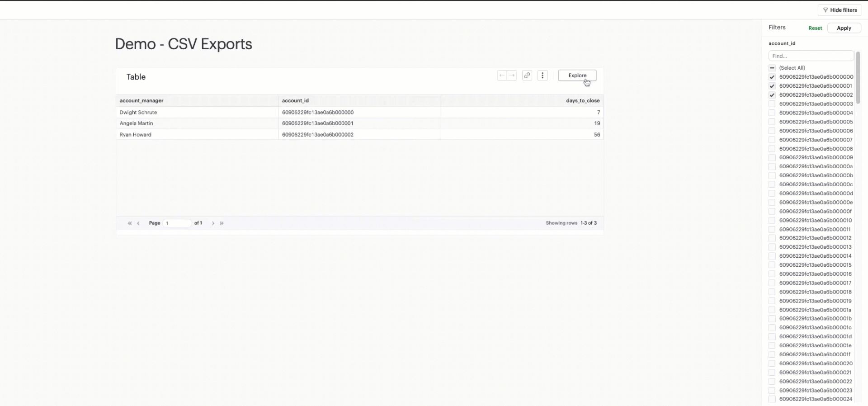
Task: Go to first page of table
Action: (x=130, y=223)
